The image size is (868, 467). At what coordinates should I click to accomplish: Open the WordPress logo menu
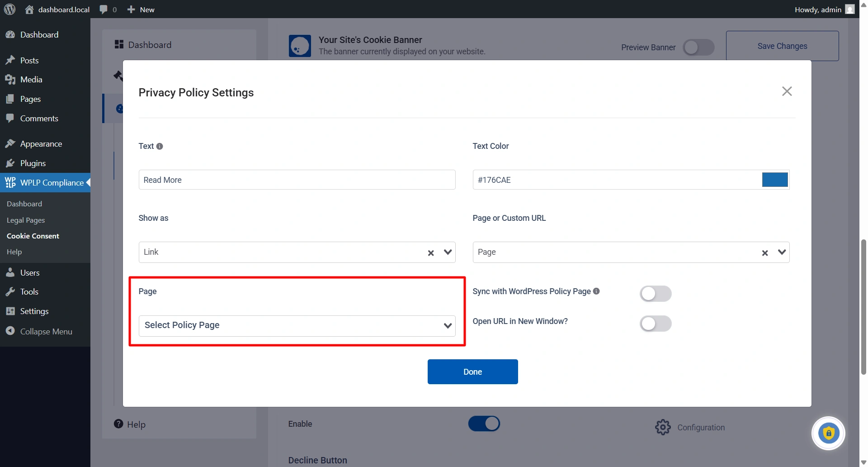[x=9, y=9]
